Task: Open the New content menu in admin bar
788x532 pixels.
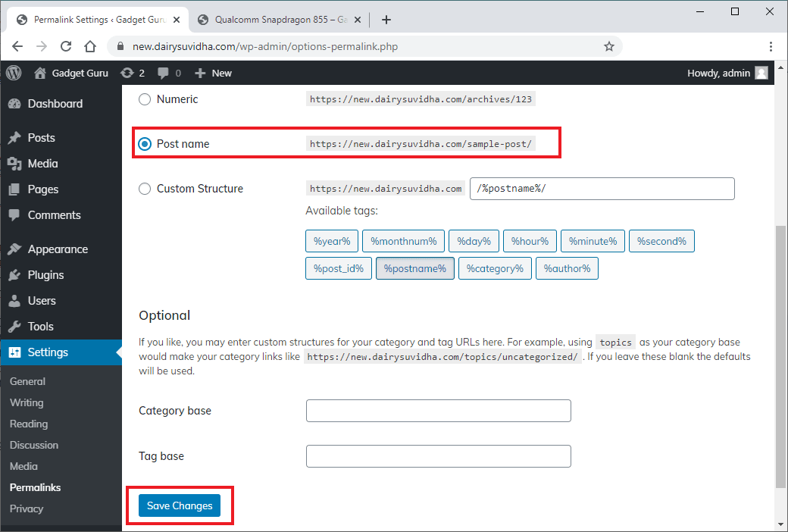Action: [x=213, y=73]
